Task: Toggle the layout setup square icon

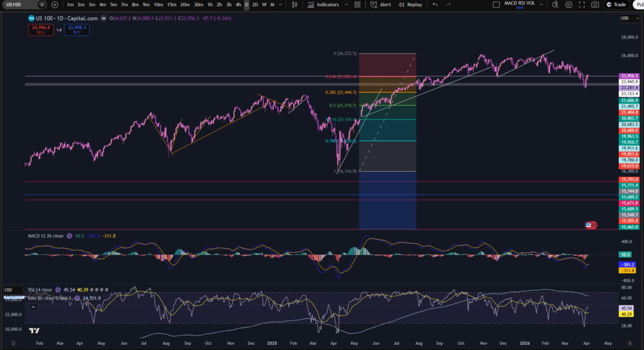Action: 496,4
